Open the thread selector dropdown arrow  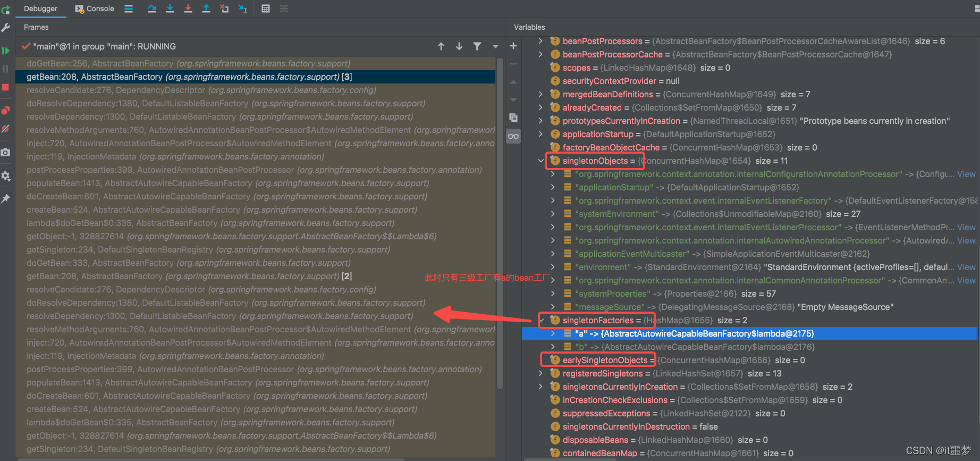(x=495, y=46)
